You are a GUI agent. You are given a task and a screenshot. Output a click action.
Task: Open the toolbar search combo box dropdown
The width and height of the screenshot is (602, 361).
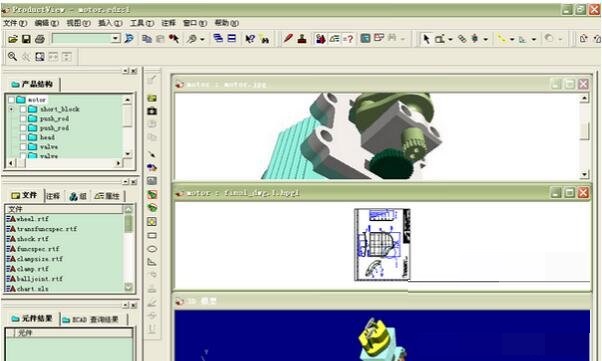116,38
